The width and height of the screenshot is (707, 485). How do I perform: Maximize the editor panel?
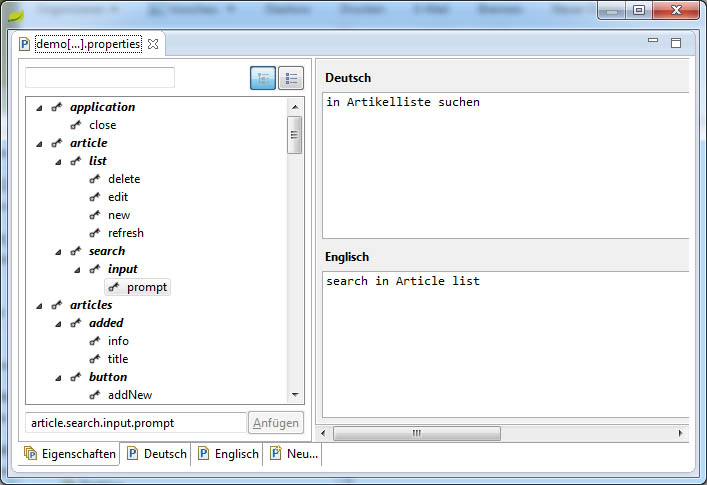point(676,43)
